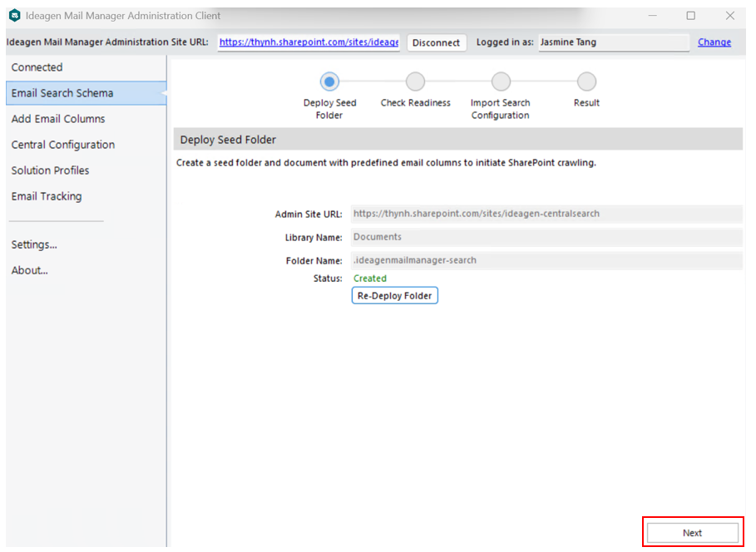This screenshot has height=552, width=756.
Task: Open Settings... in sidebar
Action: click(x=34, y=245)
